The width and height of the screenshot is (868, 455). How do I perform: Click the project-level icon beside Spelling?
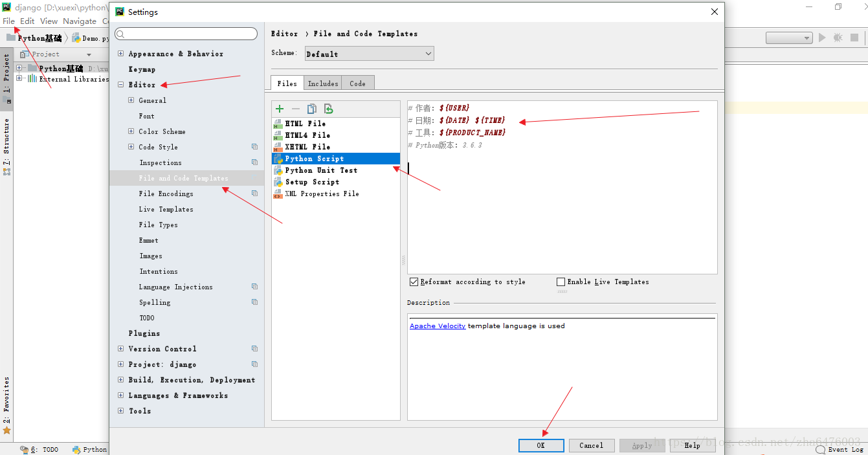pyautogui.click(x=254, y=302)
